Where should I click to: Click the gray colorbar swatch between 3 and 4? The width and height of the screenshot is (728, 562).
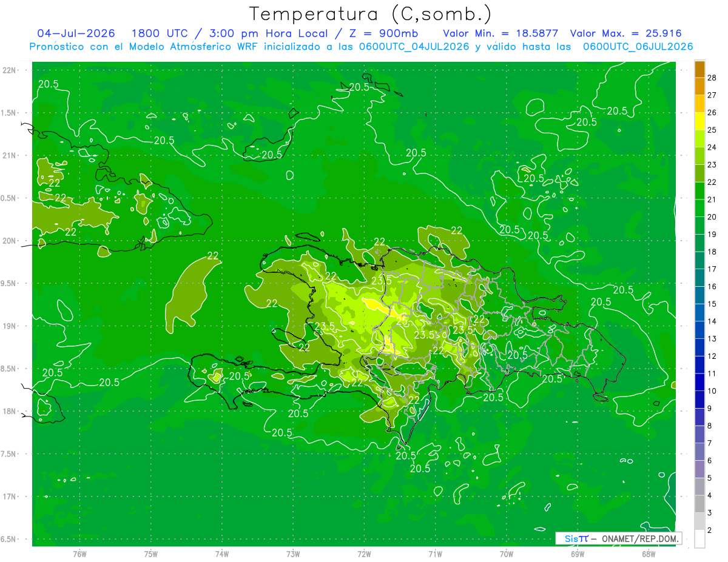point(699,504)
